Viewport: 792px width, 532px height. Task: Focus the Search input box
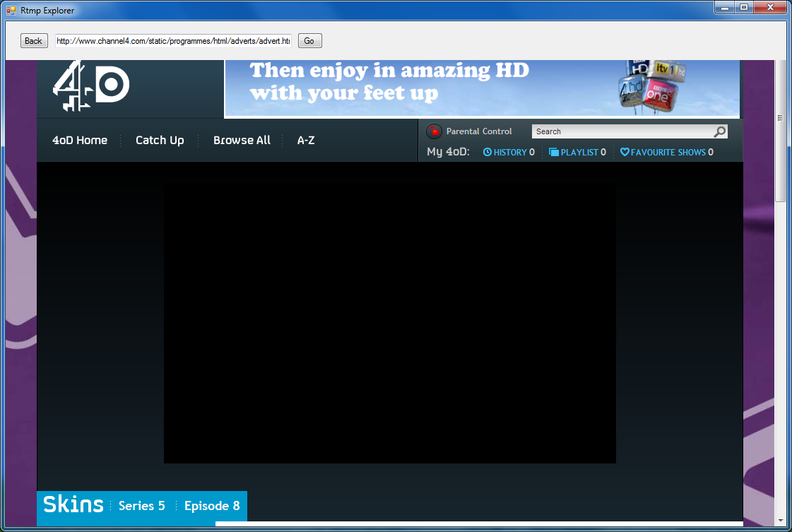tap(622, 131)
